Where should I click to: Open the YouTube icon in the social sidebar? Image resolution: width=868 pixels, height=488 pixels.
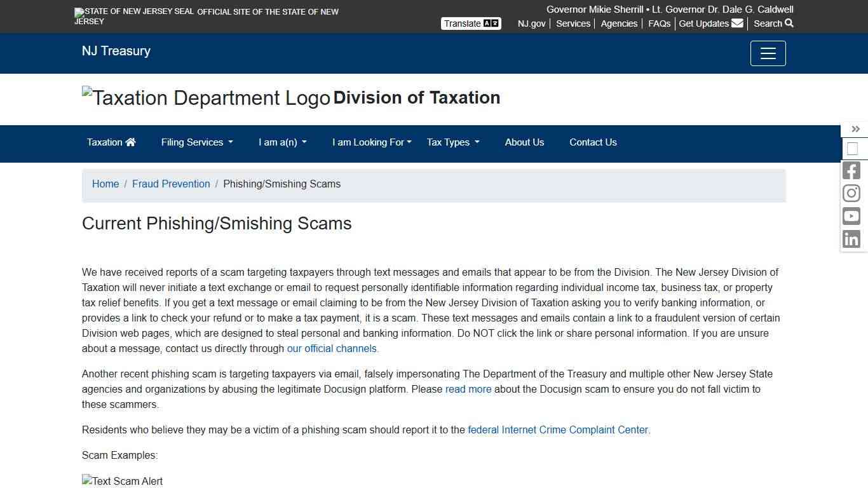(851, 215)
